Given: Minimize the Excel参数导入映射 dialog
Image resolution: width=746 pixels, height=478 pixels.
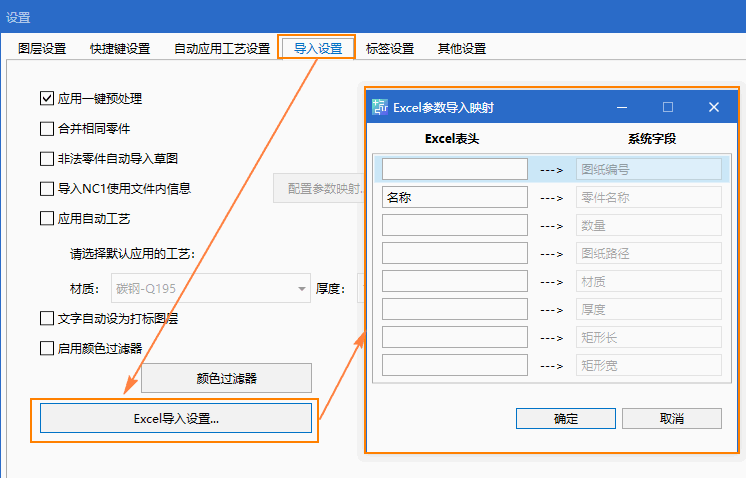Looking at the screenshot, I should pyautogui.click(x=621, y=107).
